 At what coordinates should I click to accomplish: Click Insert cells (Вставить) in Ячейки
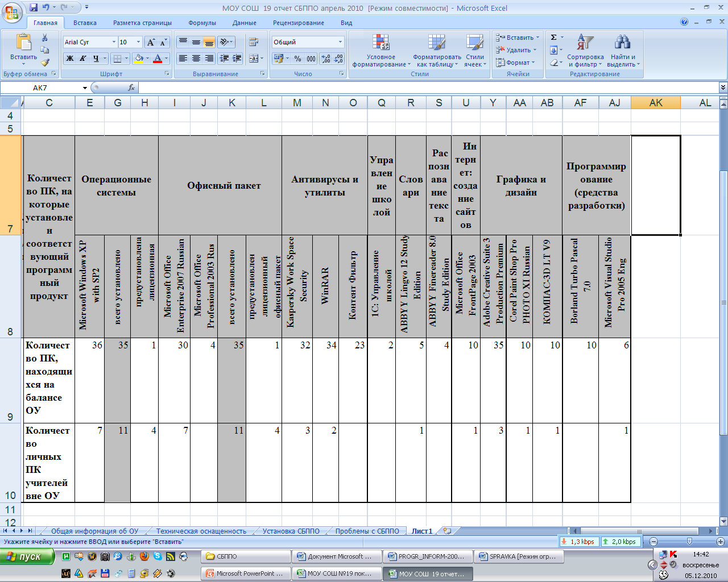pyautogui.click(x=517, y=38)
